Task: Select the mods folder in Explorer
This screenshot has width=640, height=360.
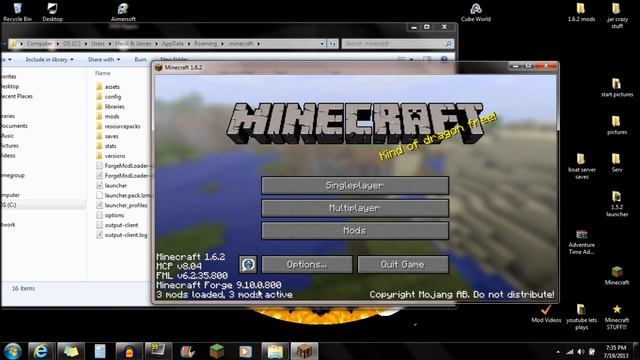Action: coord(108,116)
